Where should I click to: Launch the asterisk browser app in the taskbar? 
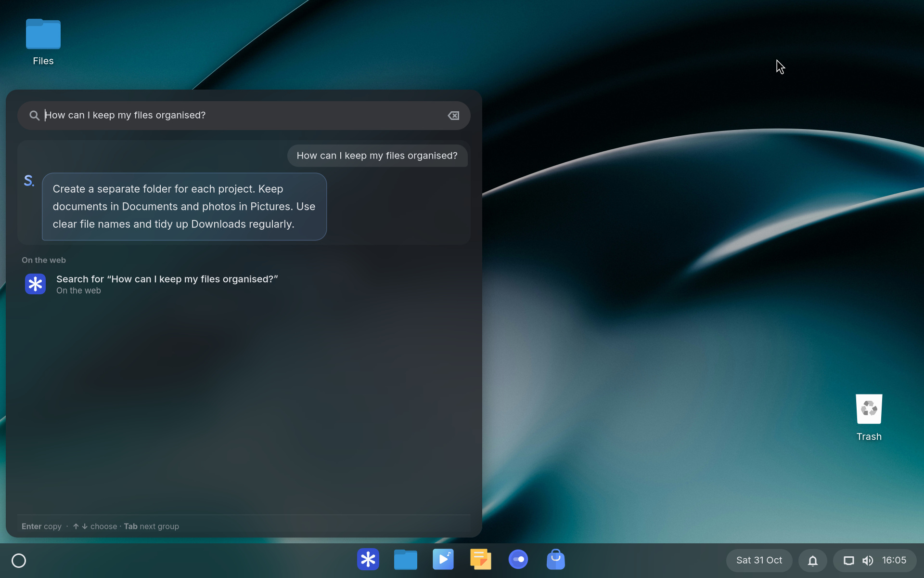[368, 560]
